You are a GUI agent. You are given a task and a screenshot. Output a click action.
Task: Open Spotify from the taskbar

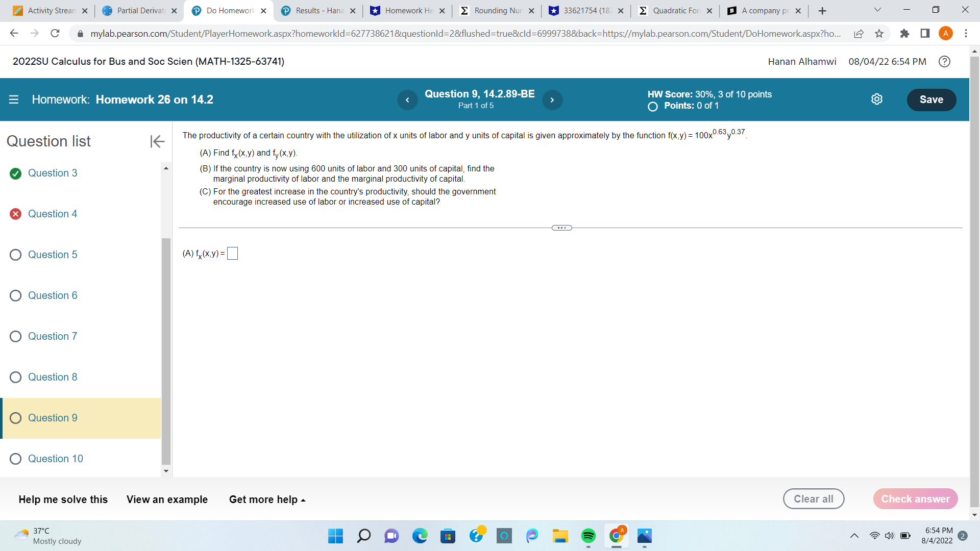point(588,536)
